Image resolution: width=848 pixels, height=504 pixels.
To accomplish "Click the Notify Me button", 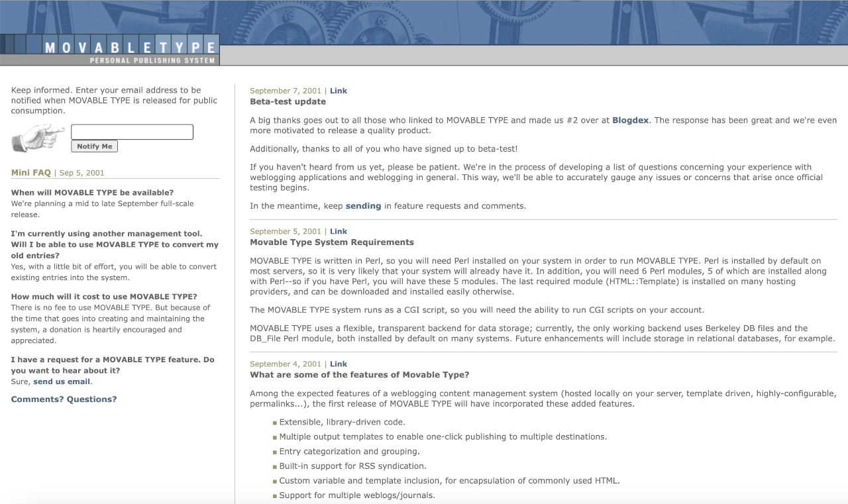I will (94, 146).
